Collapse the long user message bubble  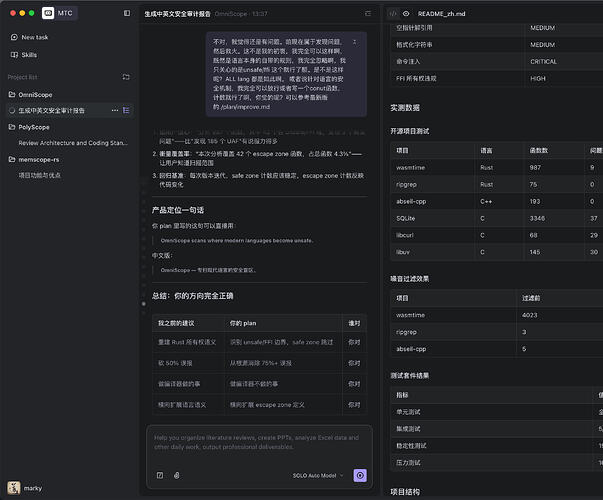(x=354, y=42)
